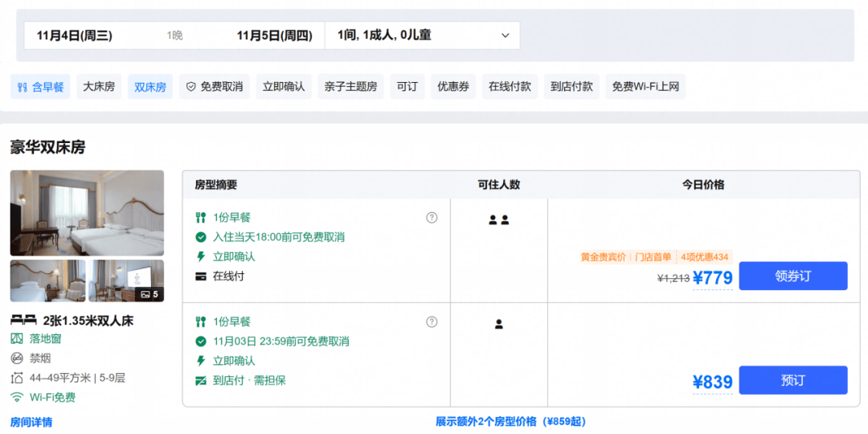This screenshot has width=868, height=434.
Task: Click the fork-knife icon on 含早餐 filter
Action: (23, 87)
